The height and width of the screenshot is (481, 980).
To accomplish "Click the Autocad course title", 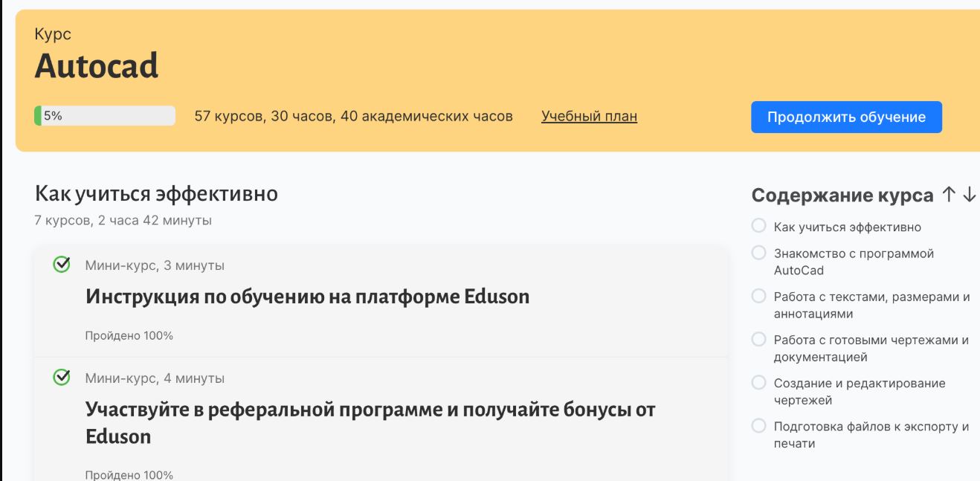I will pyautogui.click(x=97, y=67).
